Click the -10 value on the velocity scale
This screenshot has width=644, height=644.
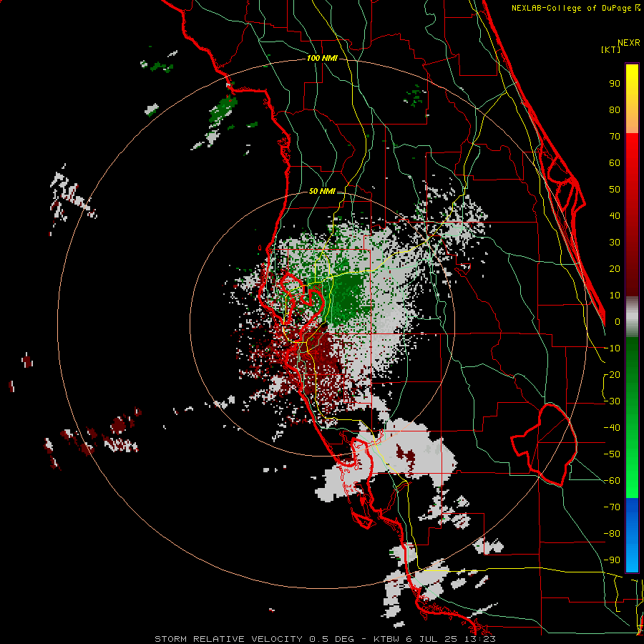612,348
